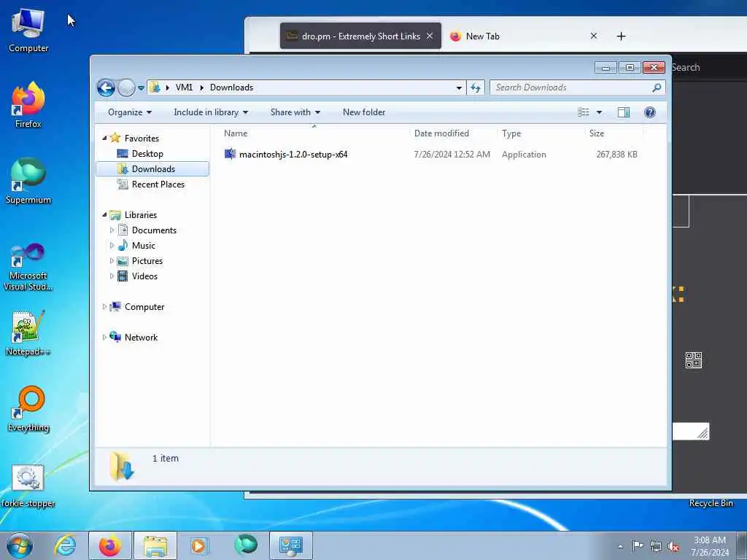
Task: Select the Documents library
Action: (154, 230)
